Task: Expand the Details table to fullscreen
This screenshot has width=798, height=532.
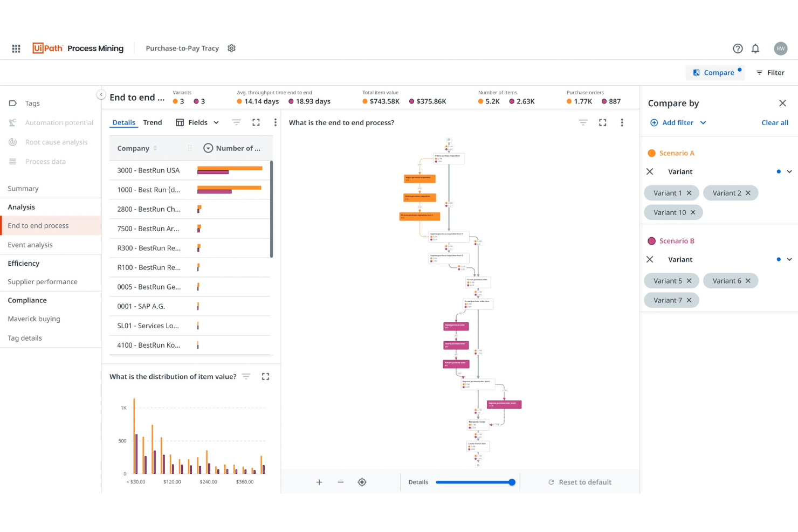Action: pos(256,122)
